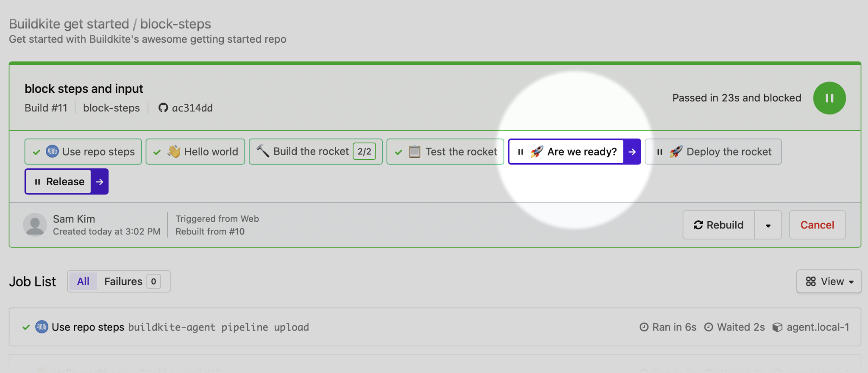Click the clipboard icon in Test the rocket
Image resolution: width=868 pixels, height=373 pixels.
point(415,151)
